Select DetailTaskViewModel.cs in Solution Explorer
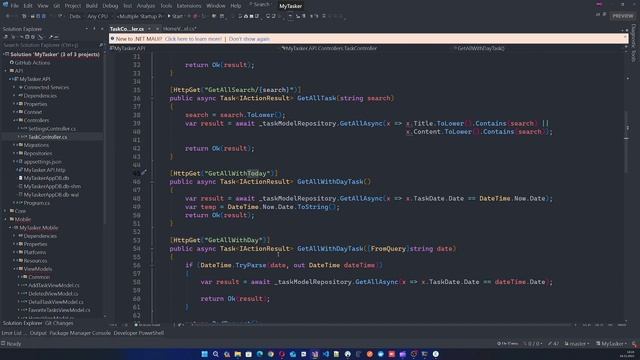 [x=56, y=302]
